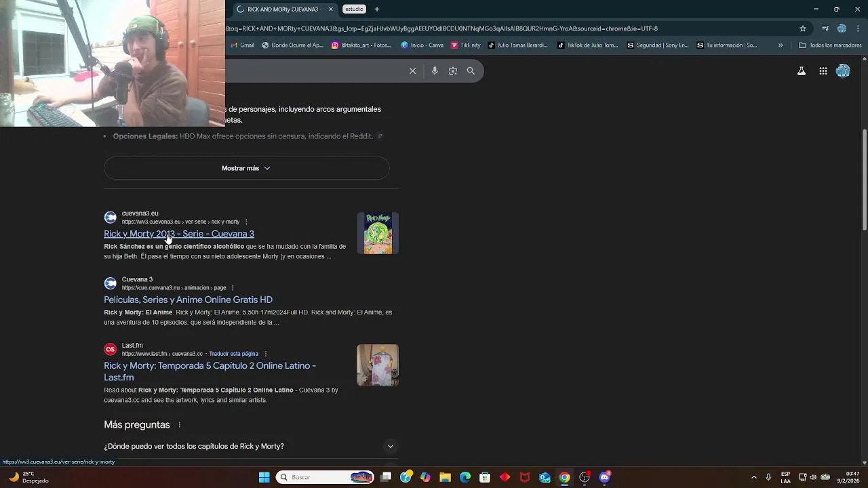Viewport: 868px width, 488px height.
Task: Open TikTok de Julio Tom... bookmark
Action: tap(588, 45)
